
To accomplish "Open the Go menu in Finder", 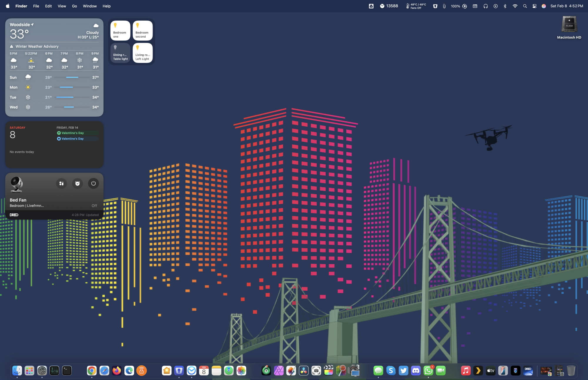I will point(74,6).
